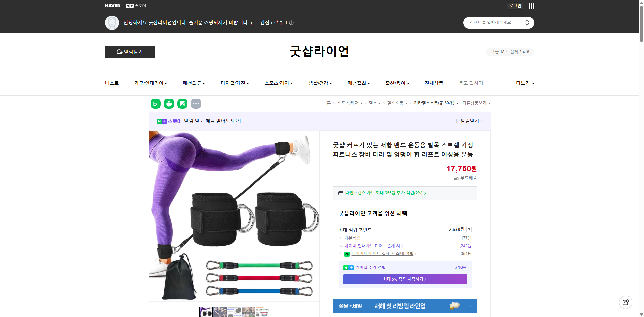The image size is (644, 317).
Task: Share the product to Naver Blog
Action: pyautogui.click(x=155, y=104)
